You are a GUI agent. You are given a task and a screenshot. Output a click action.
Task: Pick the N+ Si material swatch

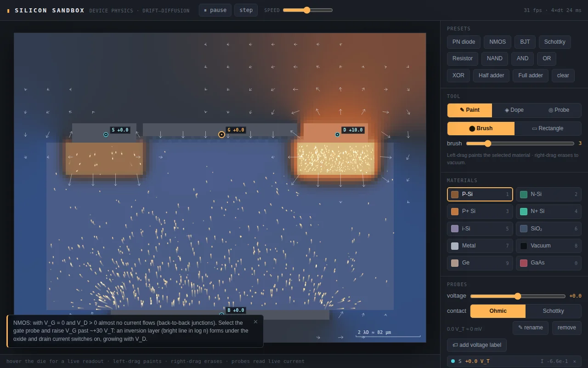coord(548,211)
